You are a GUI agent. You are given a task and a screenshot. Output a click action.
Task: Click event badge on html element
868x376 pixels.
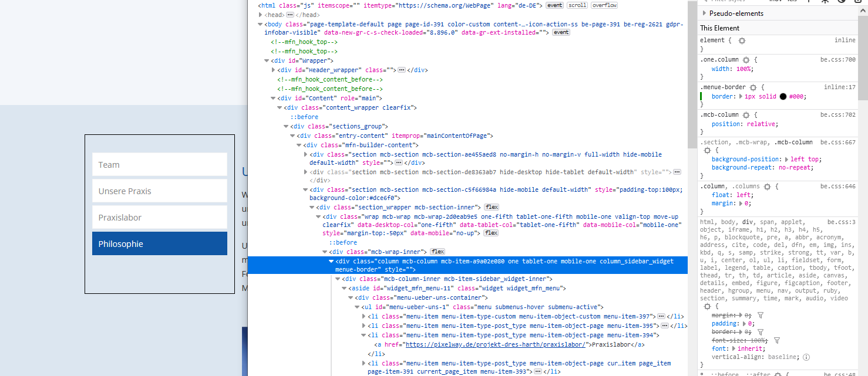click(554, 5)
